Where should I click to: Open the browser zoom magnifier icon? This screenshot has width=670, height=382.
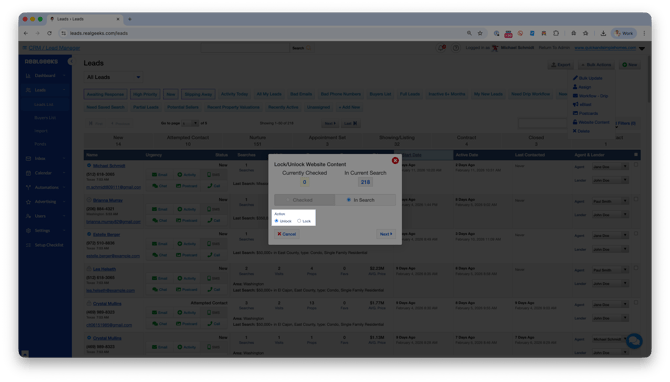tap(469, 33)
